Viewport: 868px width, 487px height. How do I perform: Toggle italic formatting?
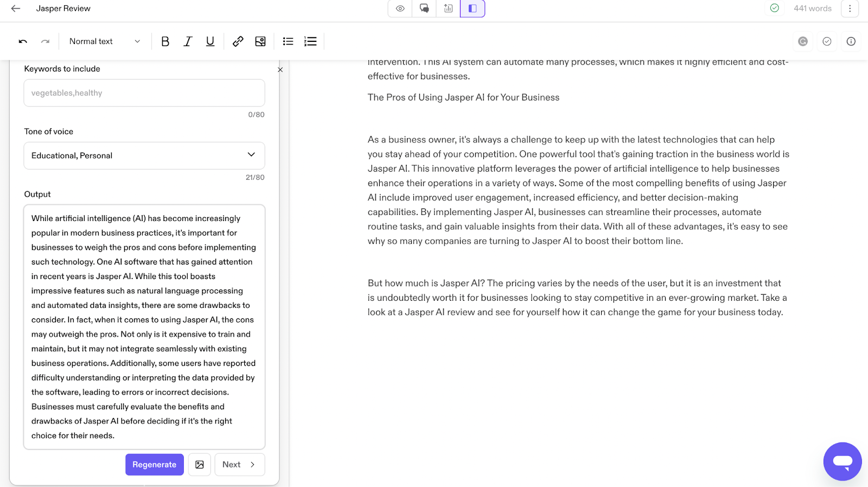click(x=188, y=41)
